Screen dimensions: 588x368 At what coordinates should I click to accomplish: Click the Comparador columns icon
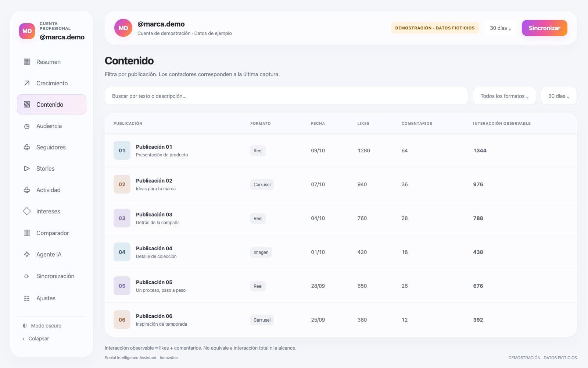click(x=27, y=233)
